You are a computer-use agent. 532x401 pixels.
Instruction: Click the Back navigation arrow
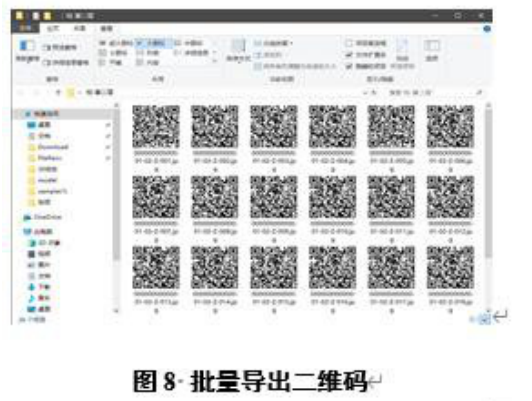tap(20, 92)
